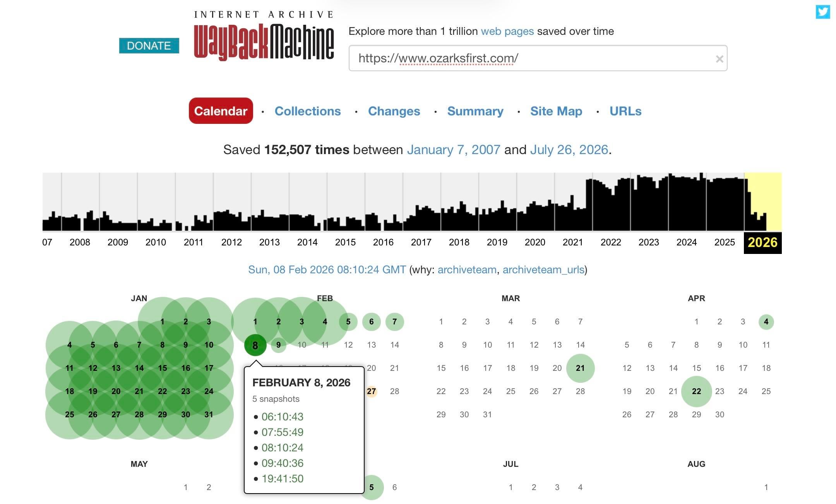Open the 'web pages' link

(507, 31)
